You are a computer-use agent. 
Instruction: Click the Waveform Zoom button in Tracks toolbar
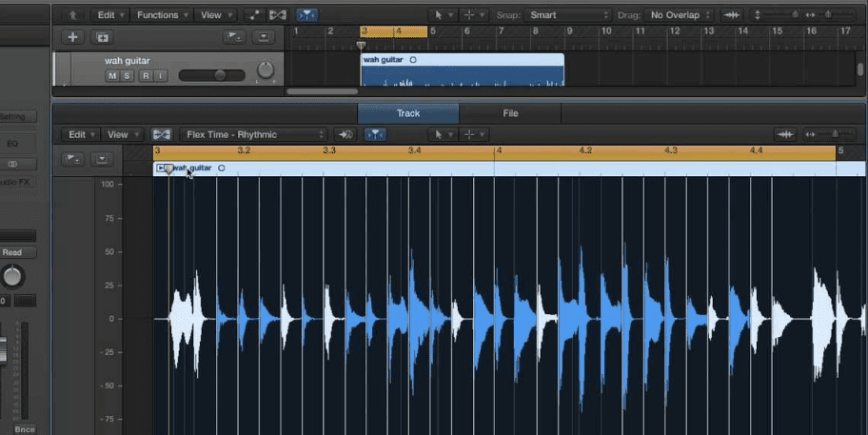732,15
